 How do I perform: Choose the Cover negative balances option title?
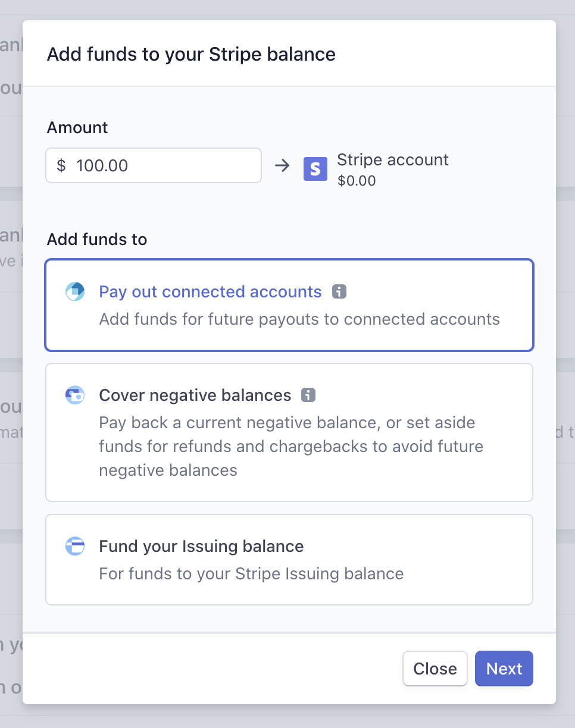coord(195,395)
